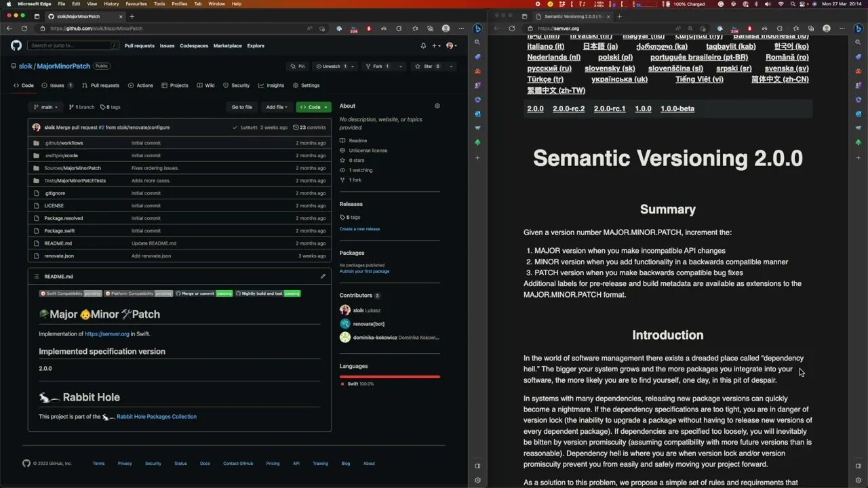Image resolution: width=868 pixels, height=488 pixels.
Task: Open the README.md list outline icon
Action: (36, 277)
